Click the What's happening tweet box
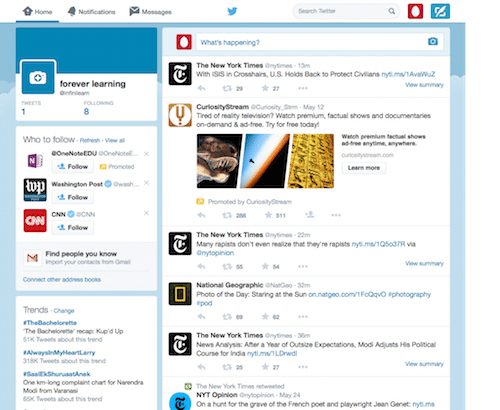The width and height of the screenshot is (500, 410). [320, 42]
